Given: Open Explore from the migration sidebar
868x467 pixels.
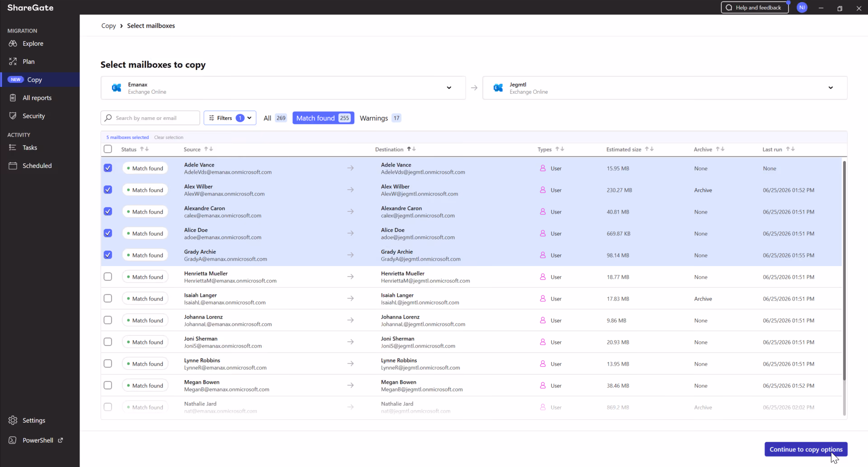Looking at the screenshot, I should (x=33, y=43).
